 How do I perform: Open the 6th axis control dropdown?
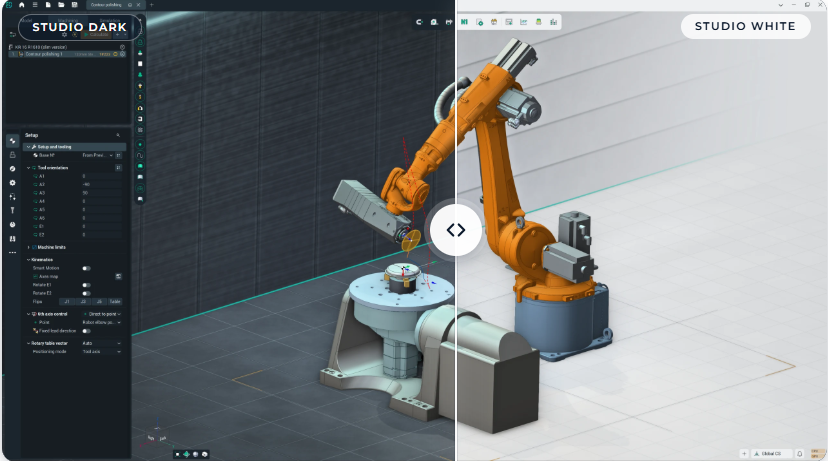pos(102,314)
